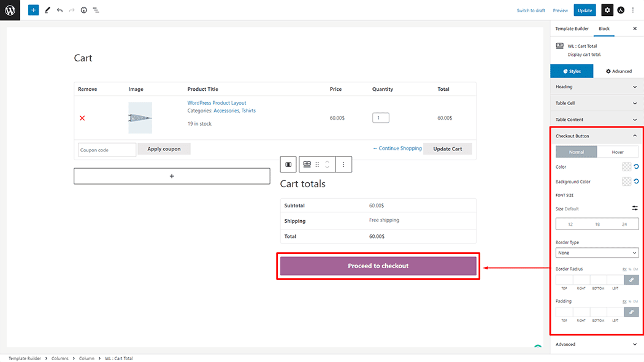644x362 pixels.
Task: Click the undo arrow icon
Action: tap(59, 10)
